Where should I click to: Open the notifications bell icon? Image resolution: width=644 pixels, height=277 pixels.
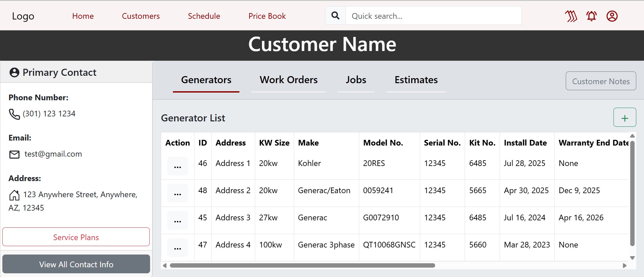(591, 16)
